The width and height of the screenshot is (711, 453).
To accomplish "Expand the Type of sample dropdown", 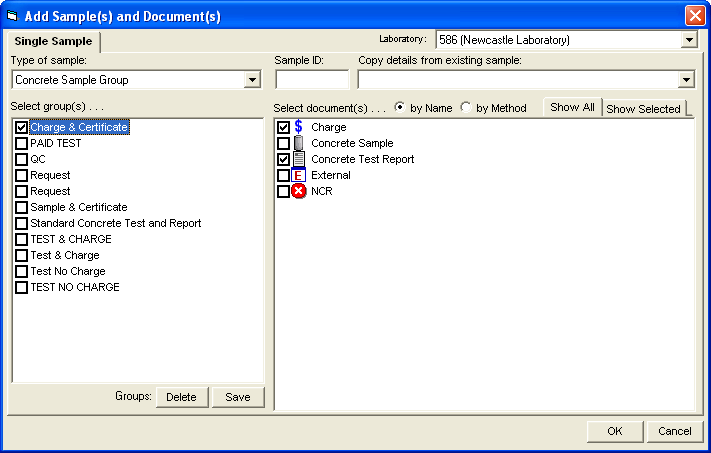I will click(251, 80).
